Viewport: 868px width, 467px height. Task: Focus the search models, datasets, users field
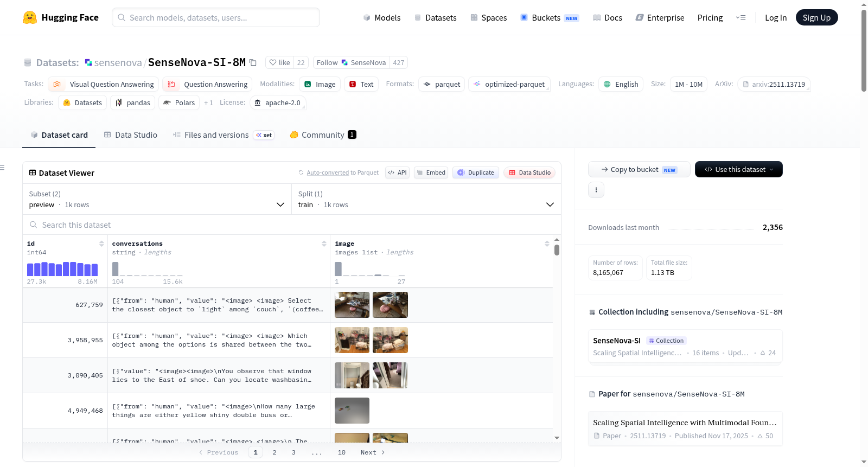click(x=216, y=17)
